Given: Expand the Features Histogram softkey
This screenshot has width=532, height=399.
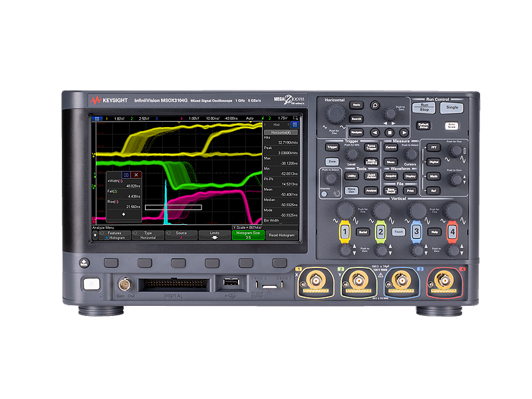Looking at the screenshot, I should (x=114, y=235).
